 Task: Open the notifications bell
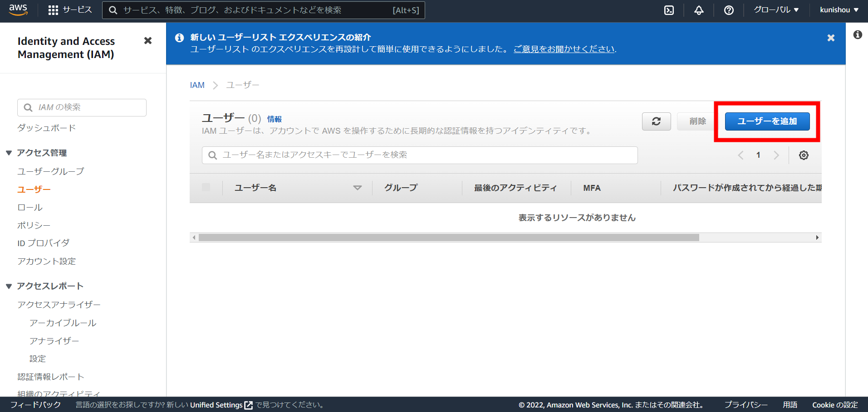tap(698, 10)
